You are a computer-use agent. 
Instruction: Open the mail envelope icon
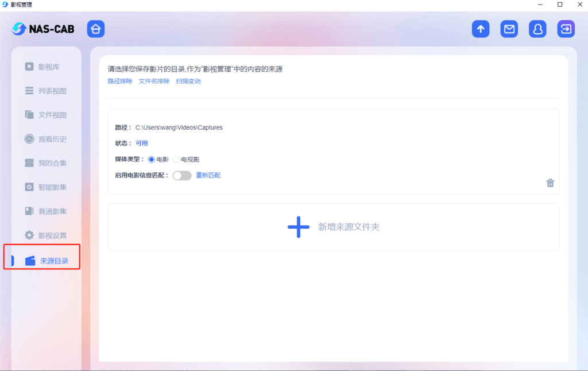point(509,29)
